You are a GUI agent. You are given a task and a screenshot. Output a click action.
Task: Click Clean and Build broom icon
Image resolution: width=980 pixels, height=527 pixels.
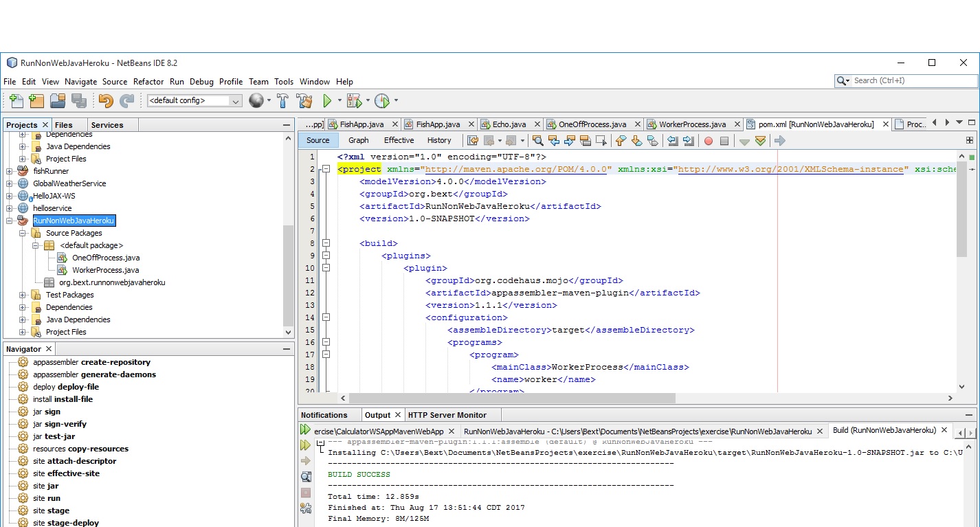tap(304, 101)
